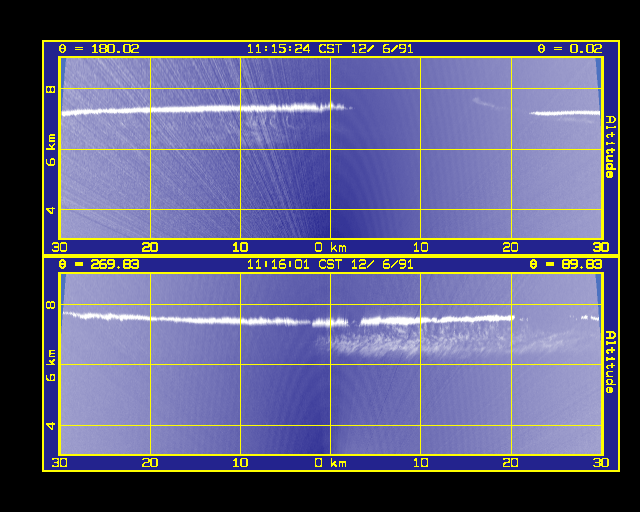Click altitude tick 4 on the upper panel
The height and width of the screenshot is (512, 640).
tap(51, 210)
